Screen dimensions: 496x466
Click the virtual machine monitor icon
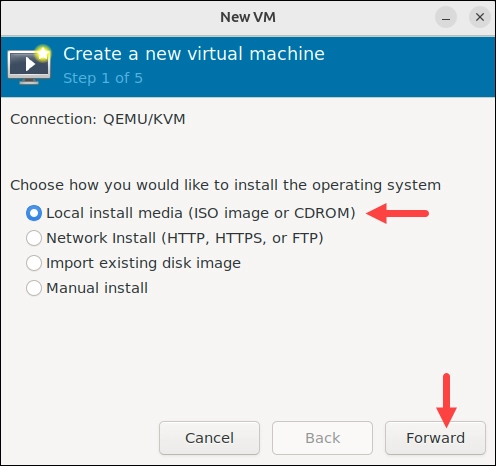click(29, 65)
